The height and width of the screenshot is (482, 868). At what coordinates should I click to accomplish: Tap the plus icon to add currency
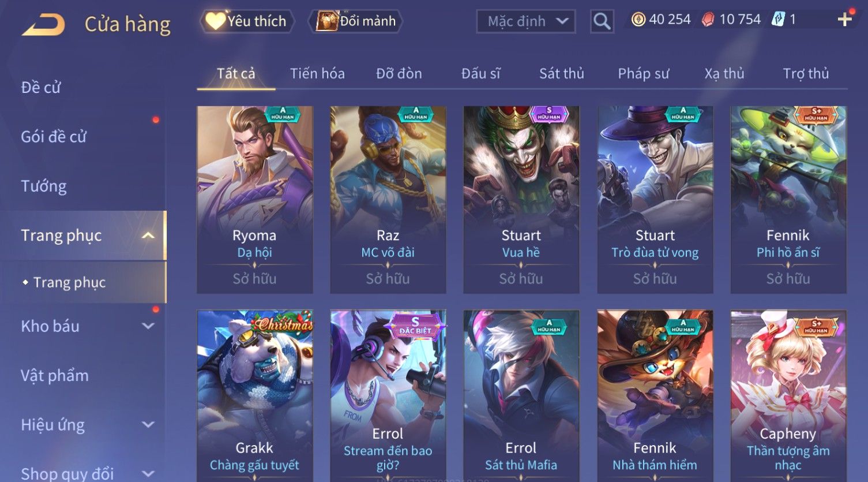click(x=845, y=20)
